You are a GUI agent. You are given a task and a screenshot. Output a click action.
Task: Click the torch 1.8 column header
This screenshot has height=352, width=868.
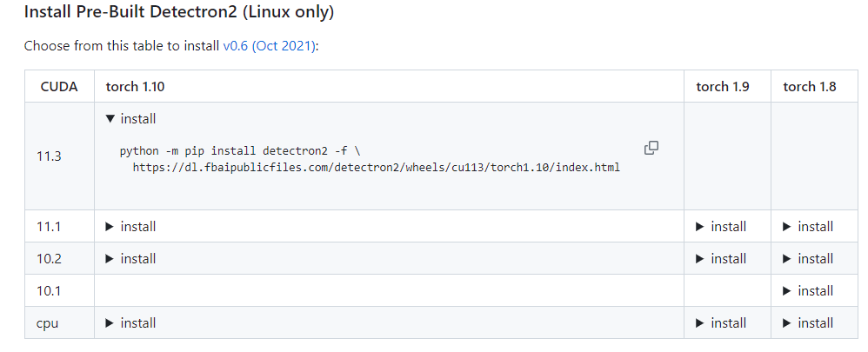click(x=810, y=86)
